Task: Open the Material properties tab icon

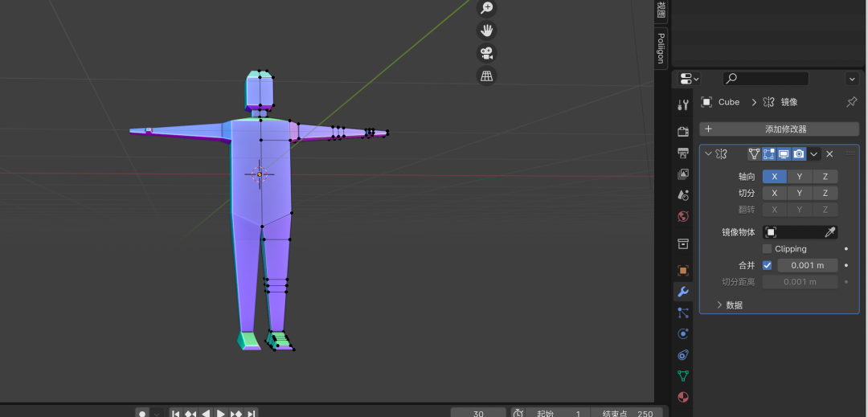Action: 682,397
